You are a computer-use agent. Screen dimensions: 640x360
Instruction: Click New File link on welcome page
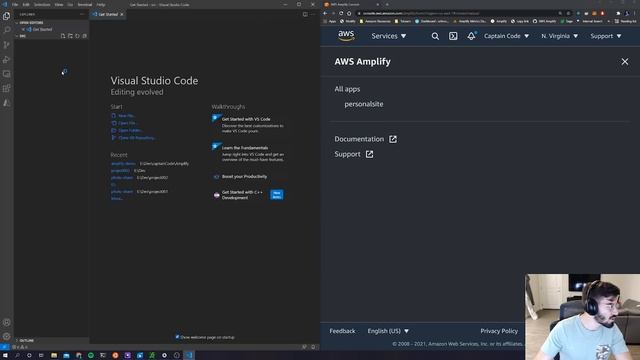(x=123, y=116)
